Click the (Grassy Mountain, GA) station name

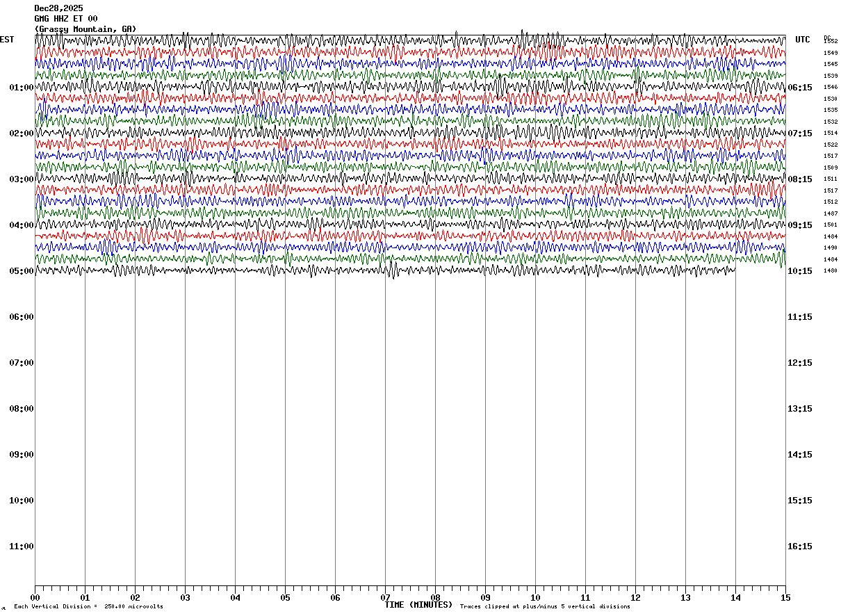point(85,29)
